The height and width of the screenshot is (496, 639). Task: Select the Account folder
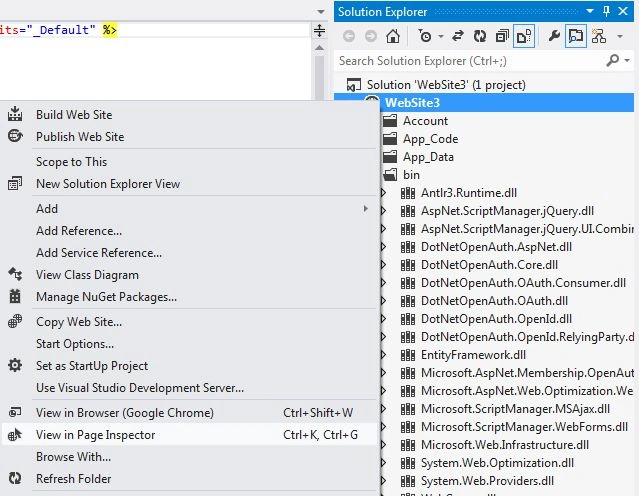tap(425, 121)
